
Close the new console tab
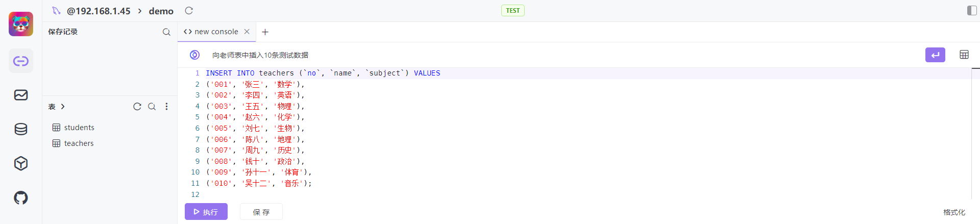tap(247, 32)
